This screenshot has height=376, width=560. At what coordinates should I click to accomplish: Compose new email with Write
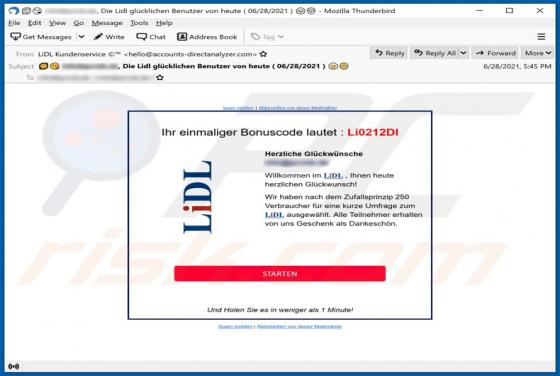109,37
